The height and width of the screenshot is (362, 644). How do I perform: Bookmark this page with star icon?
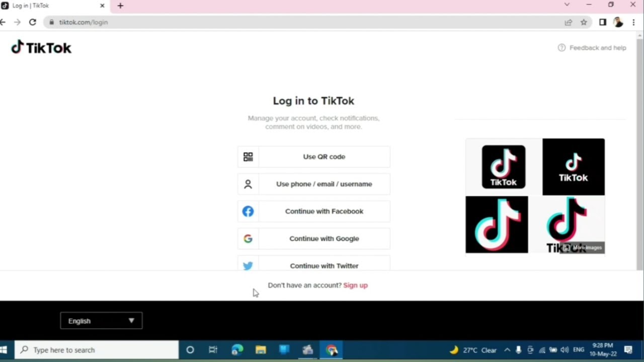pyautogui.click(x=584, y=22)
